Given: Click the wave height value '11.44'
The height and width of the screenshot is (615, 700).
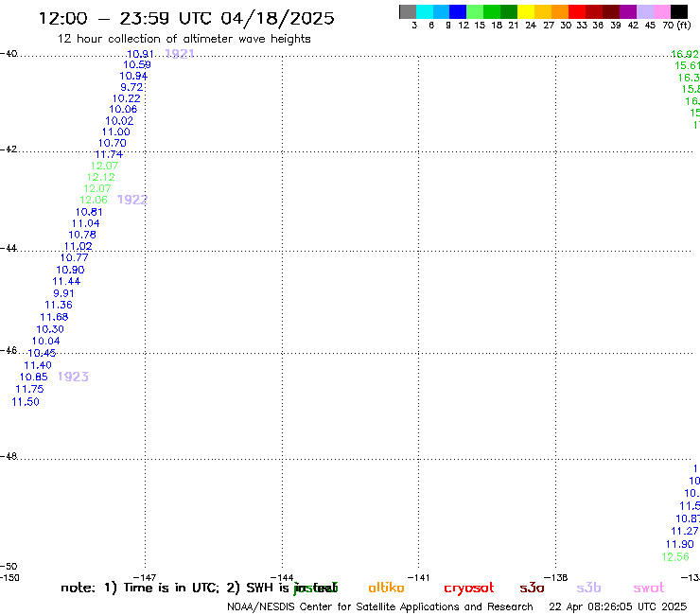Looking at the screenshot, I should click(66, 281).
